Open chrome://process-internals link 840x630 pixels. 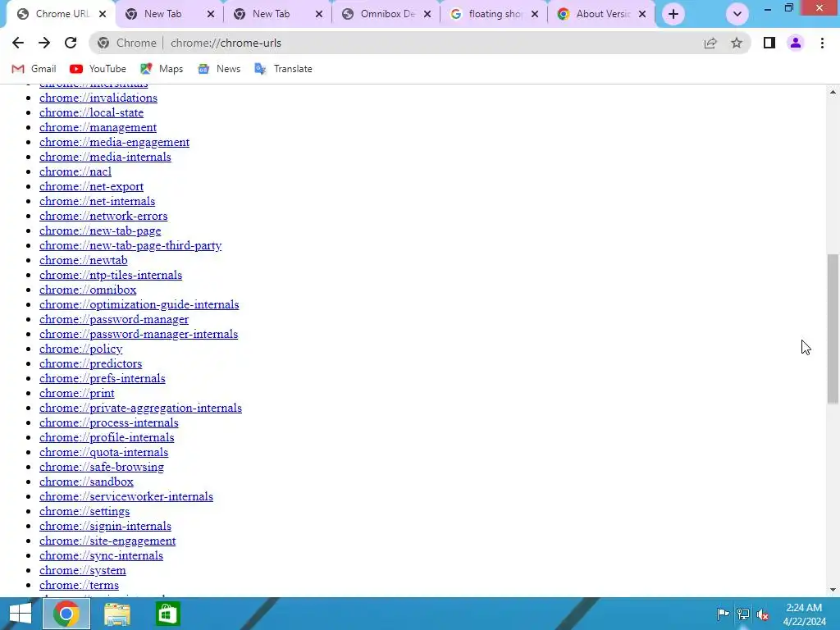point(109,422)
